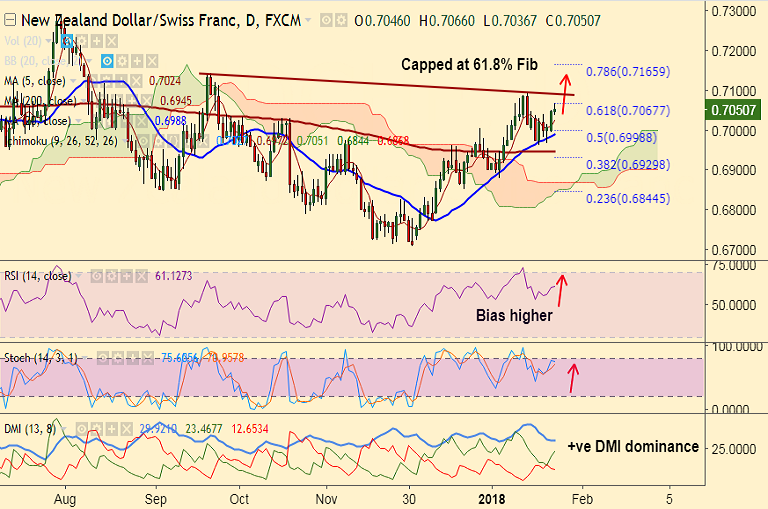Toggle visibility of the DMI indicator
Viewport: 768px width, 509px height.
click(82, 430)
